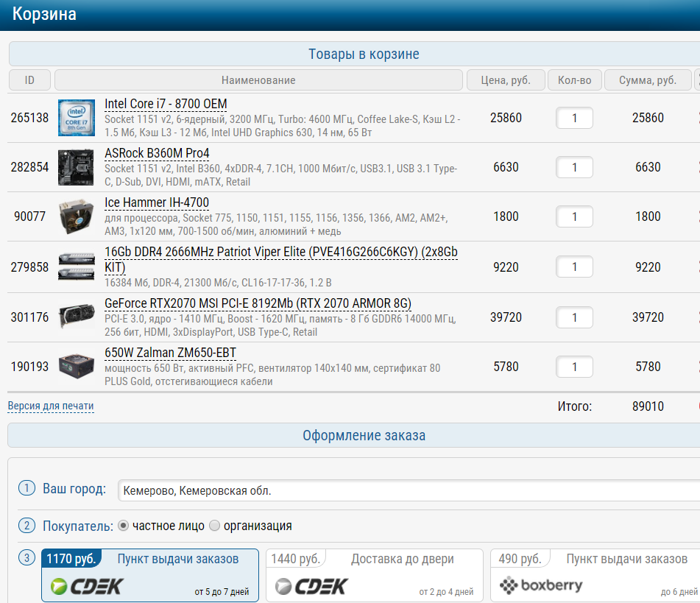This screenshot has width=700, height=603.
Task: Open the GeForce RTX2070 MSI product link
Action: click(258, 304)
